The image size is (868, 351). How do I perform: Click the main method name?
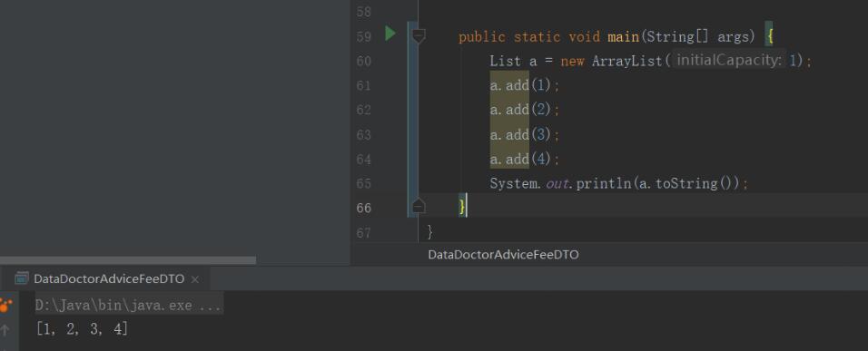click(624, 36)
